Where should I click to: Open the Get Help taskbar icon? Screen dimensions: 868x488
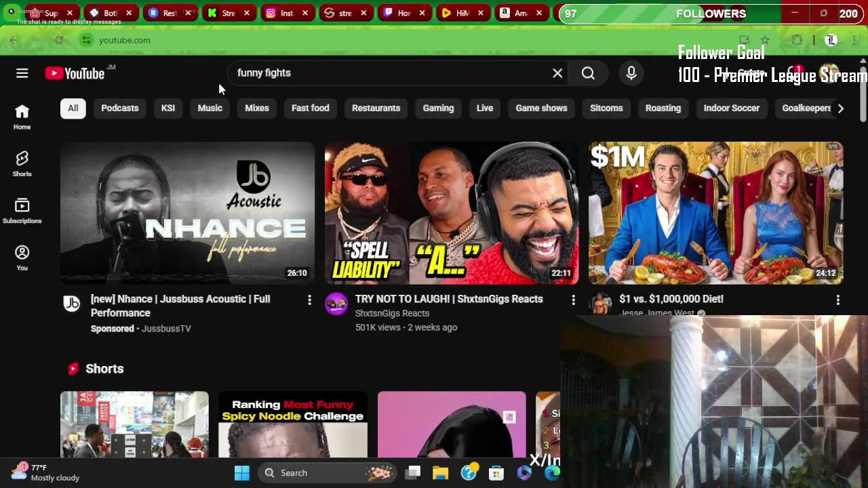469,473
